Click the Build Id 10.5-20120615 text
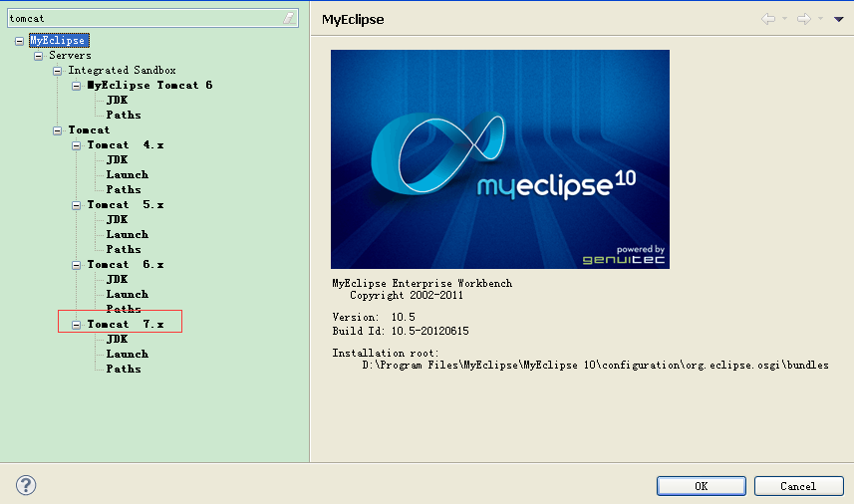Screen dimensions: 854x504 pos(401,331)
